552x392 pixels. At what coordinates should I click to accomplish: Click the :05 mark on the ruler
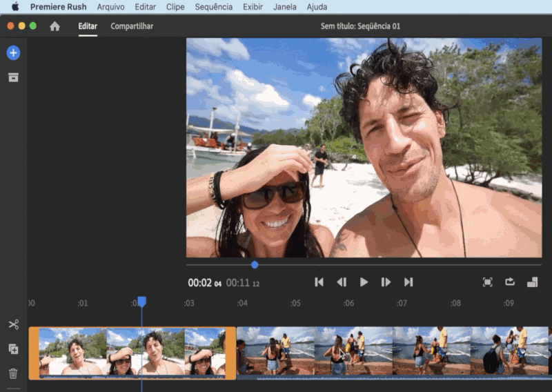click(295, 303)
